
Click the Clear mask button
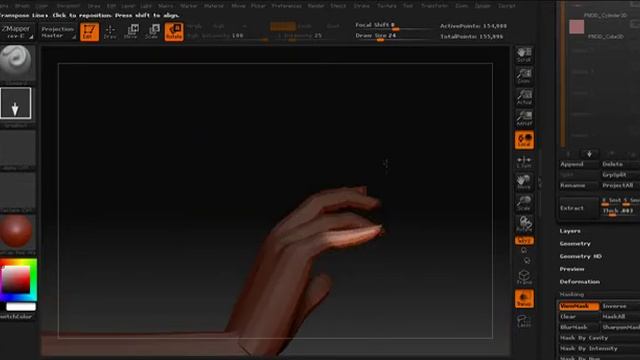pos(579,317)
